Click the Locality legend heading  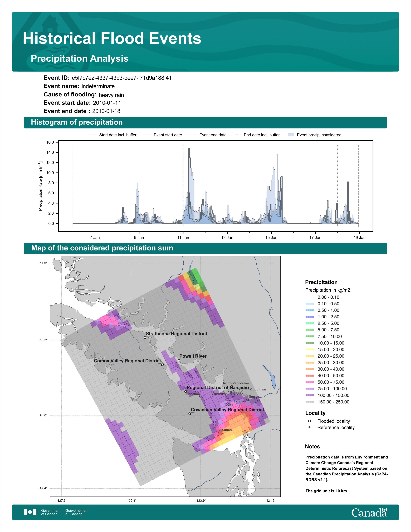pyautogui.click(x=315, y=413)
